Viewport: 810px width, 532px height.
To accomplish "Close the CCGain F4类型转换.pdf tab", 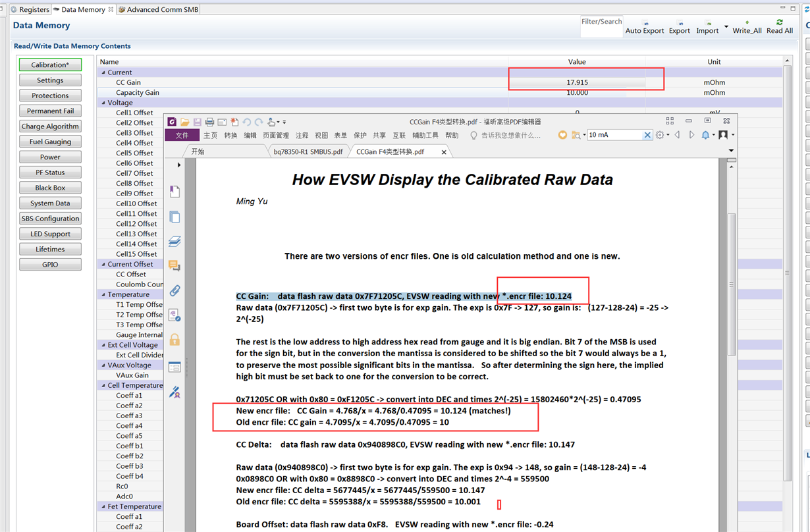I will pyautogui.click(x=444, y=152).
